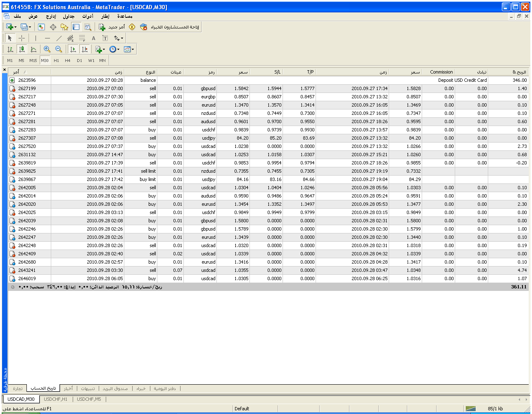Switch to the دفتر اليومية (Journal) tab
This screenshot has width=532, height=414.
[165, 388]
